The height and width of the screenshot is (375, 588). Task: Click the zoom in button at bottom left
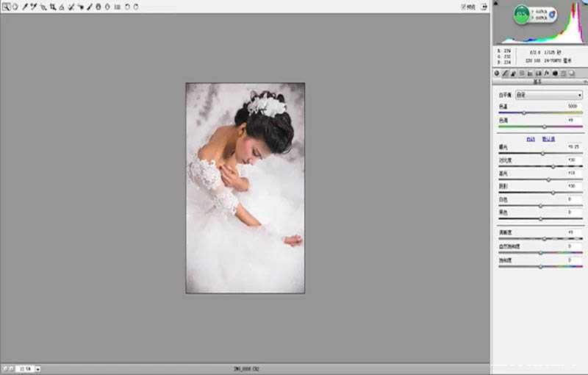coord(11,369)
